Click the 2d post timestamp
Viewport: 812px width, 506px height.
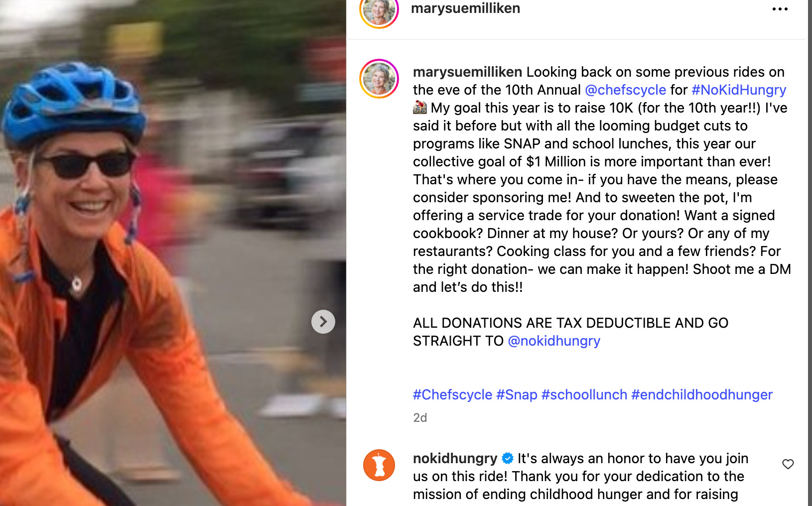point(420,417)
